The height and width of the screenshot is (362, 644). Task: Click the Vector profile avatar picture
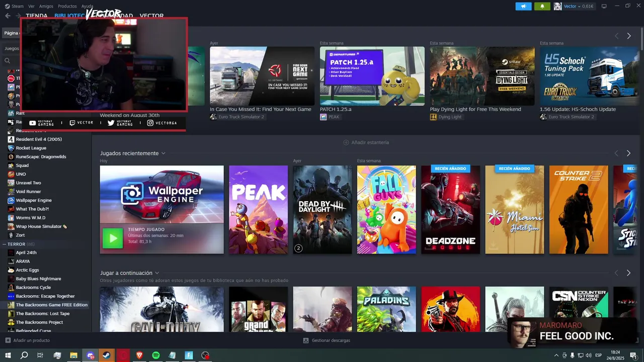click(557, 6)
